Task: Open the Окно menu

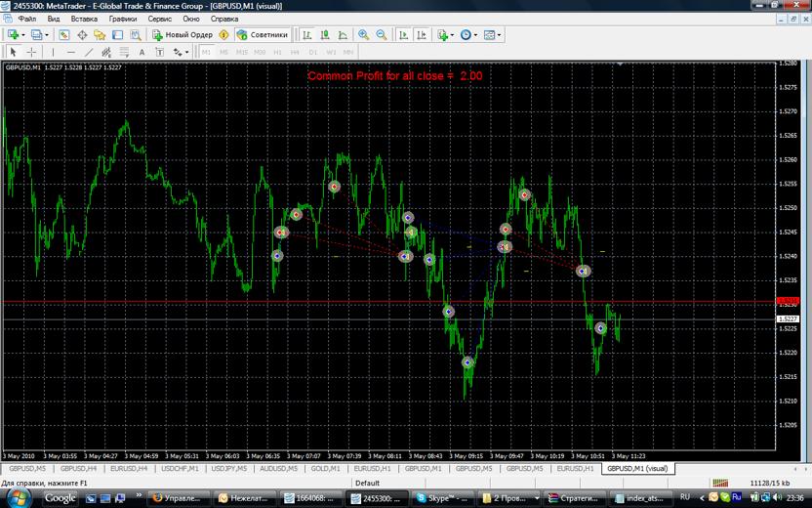Action: click(191, 19)
